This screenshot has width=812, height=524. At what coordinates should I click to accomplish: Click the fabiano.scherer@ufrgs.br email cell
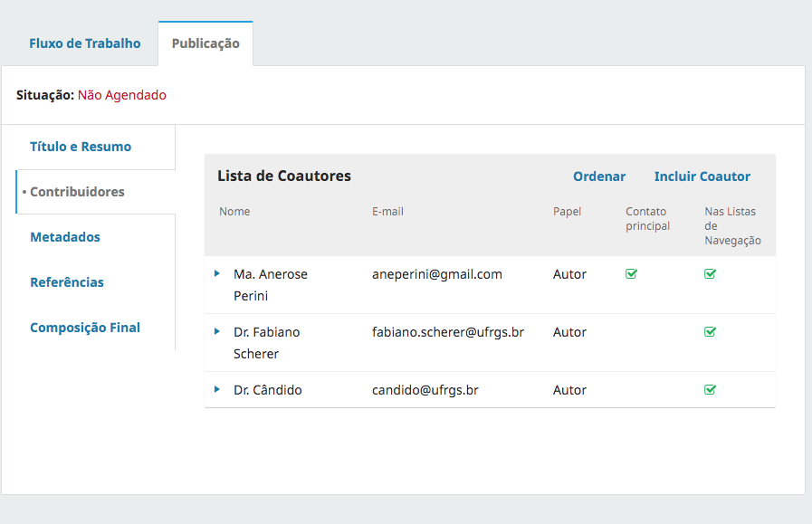click(448, 332)
